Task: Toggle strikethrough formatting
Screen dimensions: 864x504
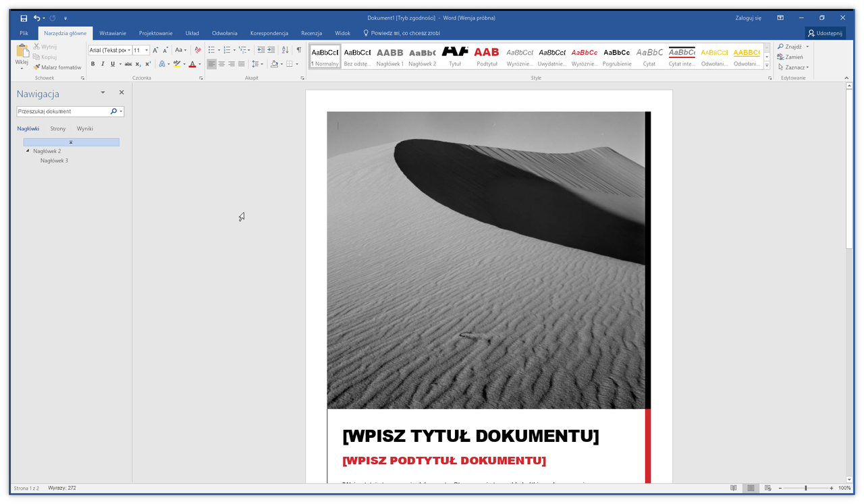Action: 128,64
